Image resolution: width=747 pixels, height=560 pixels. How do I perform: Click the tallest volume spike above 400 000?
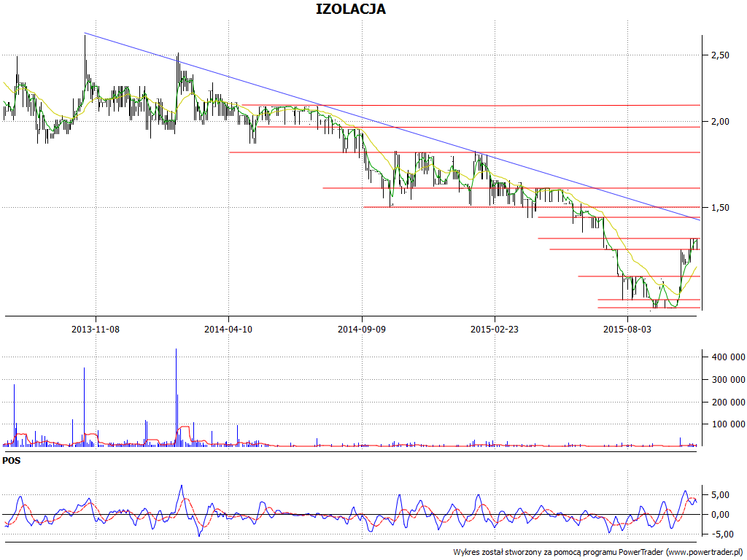[x=176, y=397]
